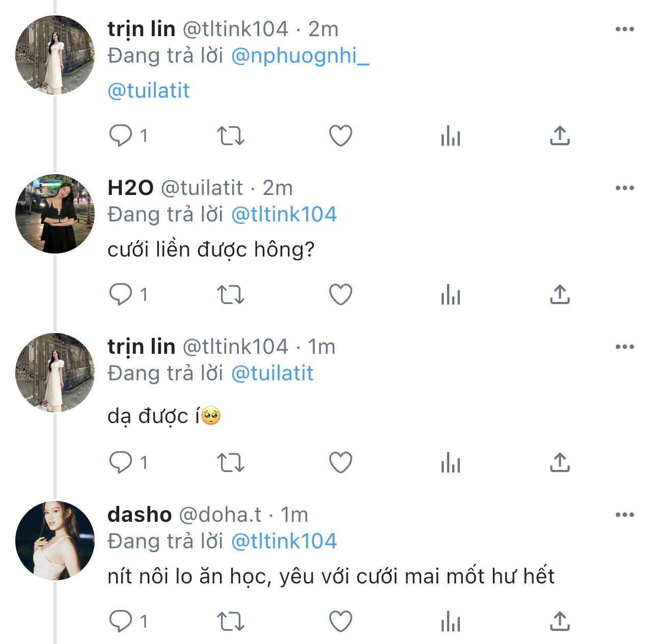Open H2O's profile avatar
The height and width of the screenshot is (644, 657).
55,214
